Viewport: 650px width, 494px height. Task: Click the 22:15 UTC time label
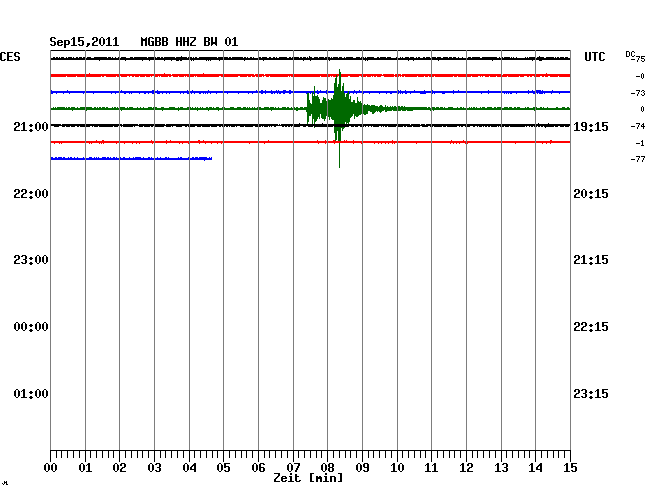(x=591, y=327)
